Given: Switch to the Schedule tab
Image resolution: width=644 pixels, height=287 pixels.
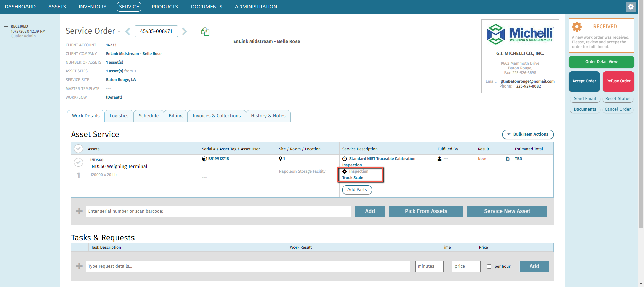Looking at the screenshot, I should click(x=149, y=116).
